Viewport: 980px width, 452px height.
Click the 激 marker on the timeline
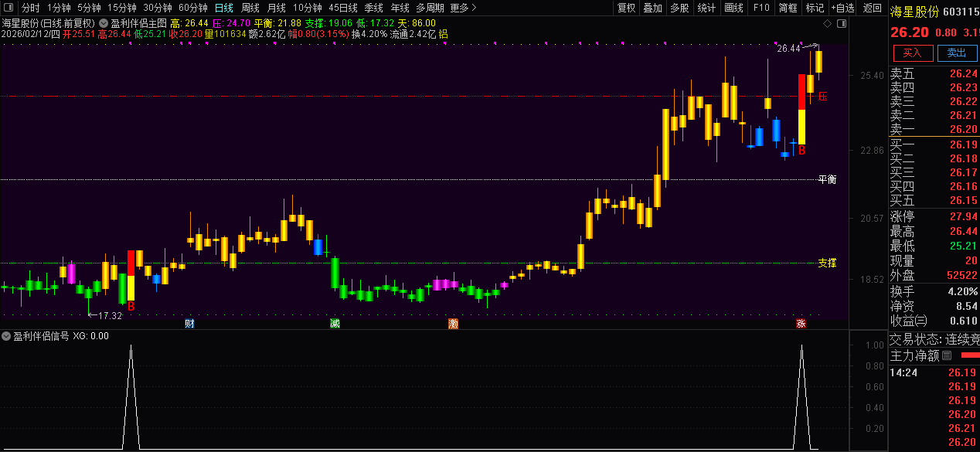click(453, 323)
